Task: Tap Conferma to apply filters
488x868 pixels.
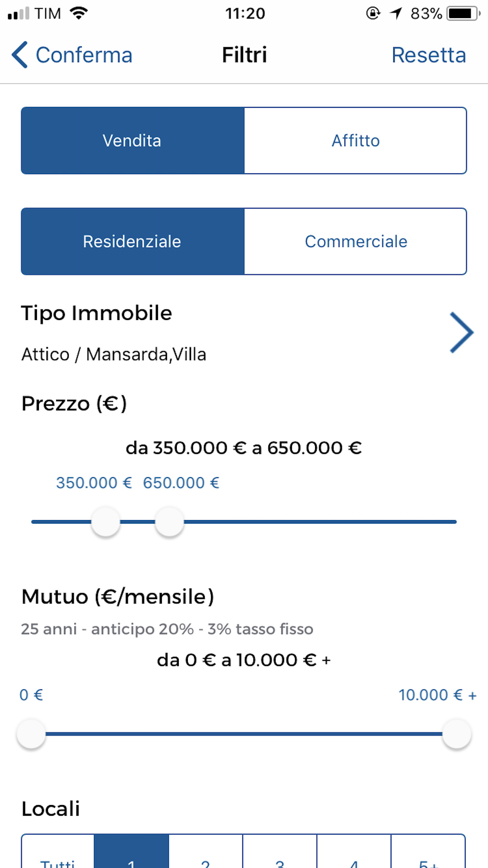Action: pos(84,55)
